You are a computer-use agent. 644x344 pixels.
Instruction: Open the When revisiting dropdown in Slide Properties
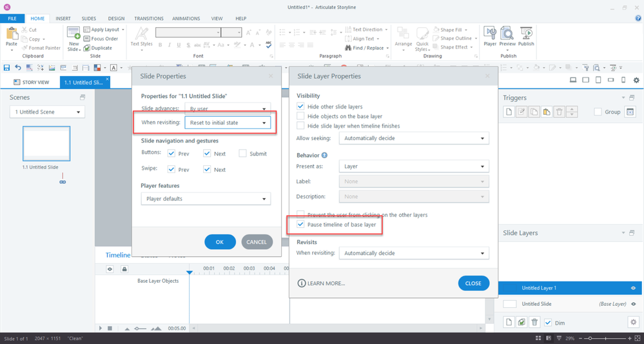coord(227,123)
